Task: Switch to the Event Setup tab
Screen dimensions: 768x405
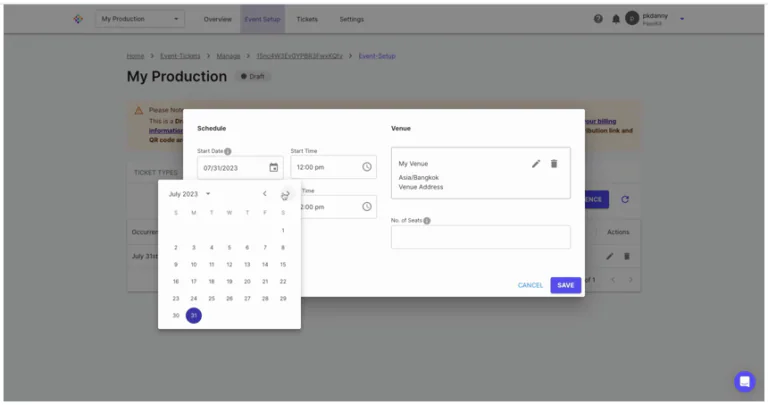Action: [262, 19]
